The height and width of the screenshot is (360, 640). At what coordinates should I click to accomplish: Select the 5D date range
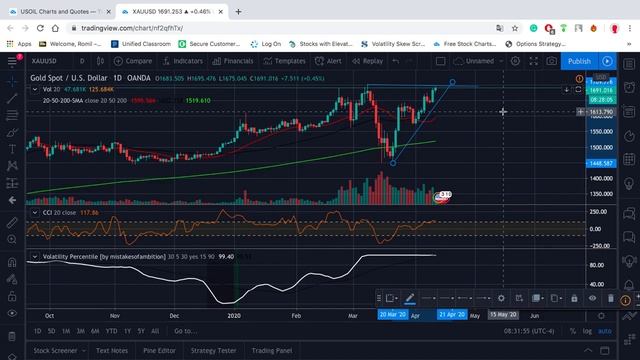point(51,331)
